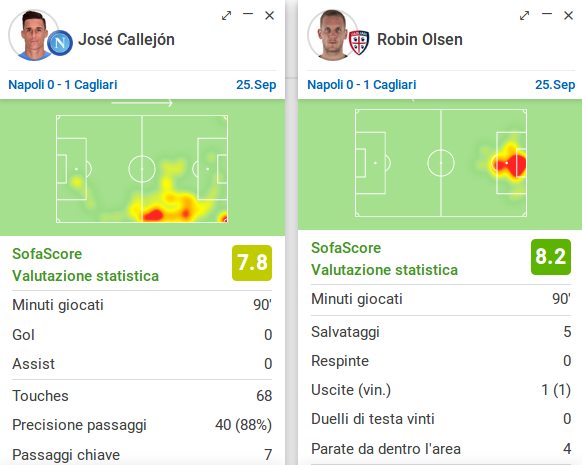Open Robin Olsen player name link
Screen dimensions: 582x465
click(420, 39)
